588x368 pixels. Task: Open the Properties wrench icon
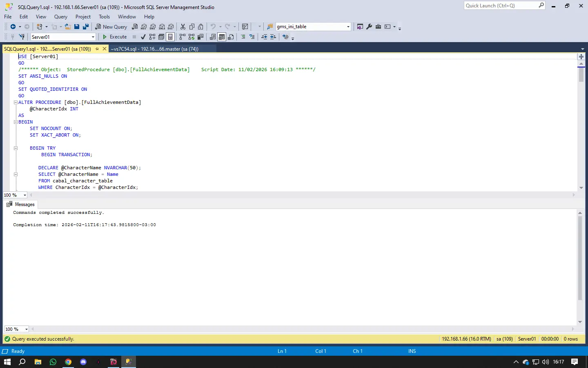369,27
